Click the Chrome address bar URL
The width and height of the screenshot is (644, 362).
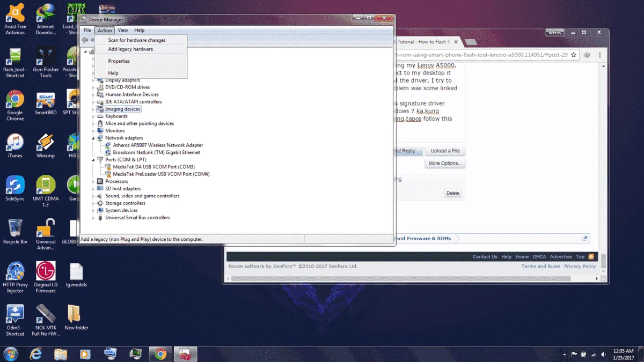coord(481,55)
